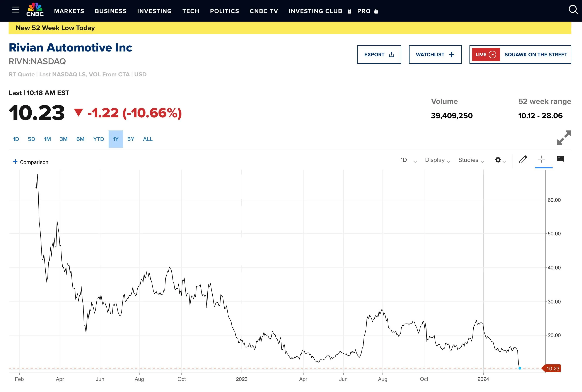
Task: Select the ALL time range
Action: (148, 139)
